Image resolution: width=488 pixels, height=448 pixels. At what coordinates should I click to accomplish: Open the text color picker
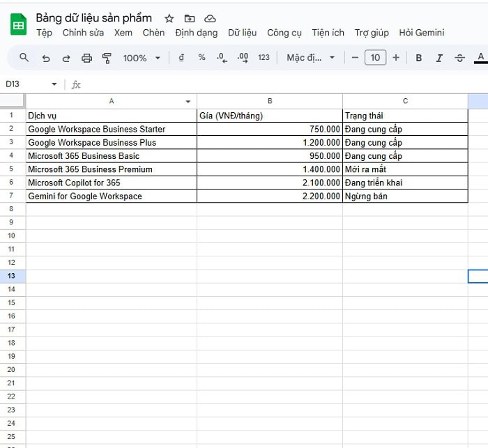(481, 58)
